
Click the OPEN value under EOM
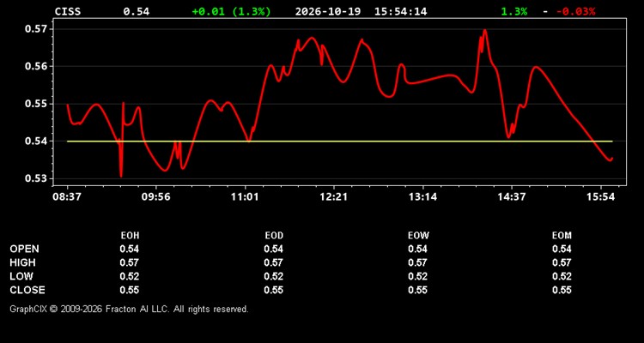(562, 249)
